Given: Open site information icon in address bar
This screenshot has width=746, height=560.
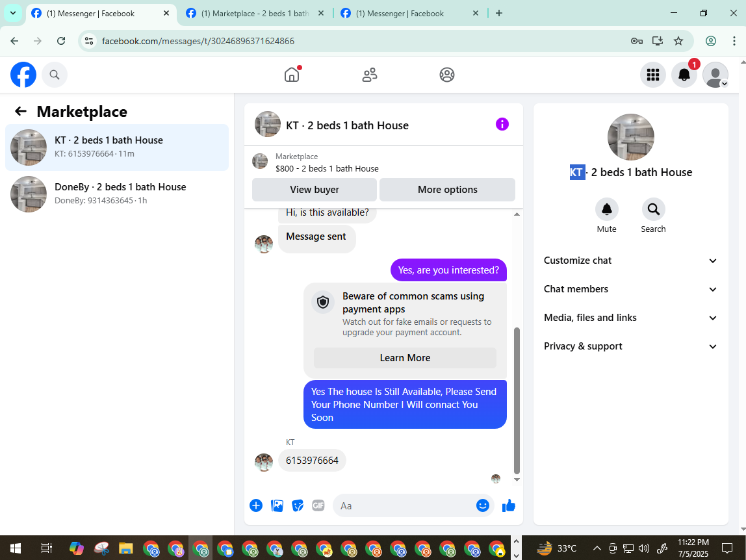Looking at the screenshot, I should (x=89, y=41).
